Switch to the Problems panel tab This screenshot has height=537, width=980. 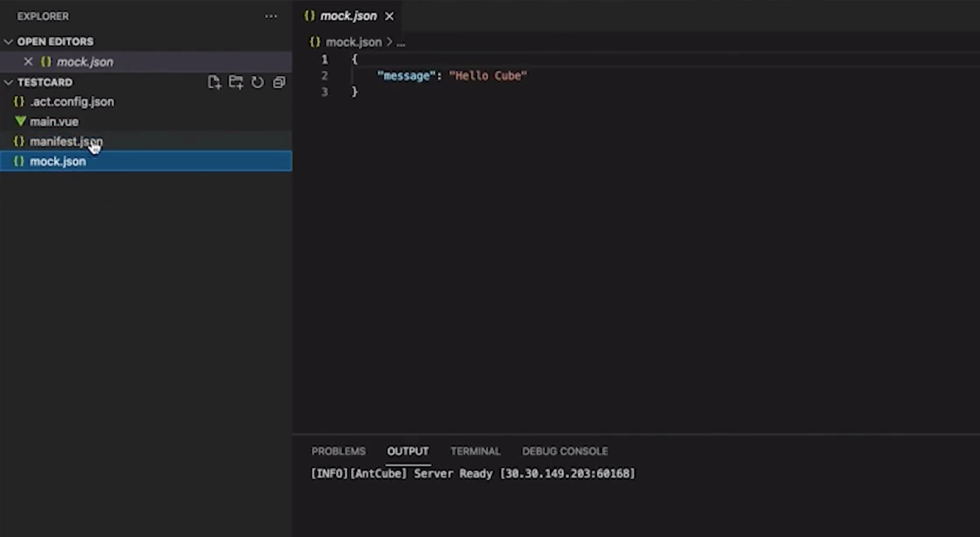tap(338, 451)
